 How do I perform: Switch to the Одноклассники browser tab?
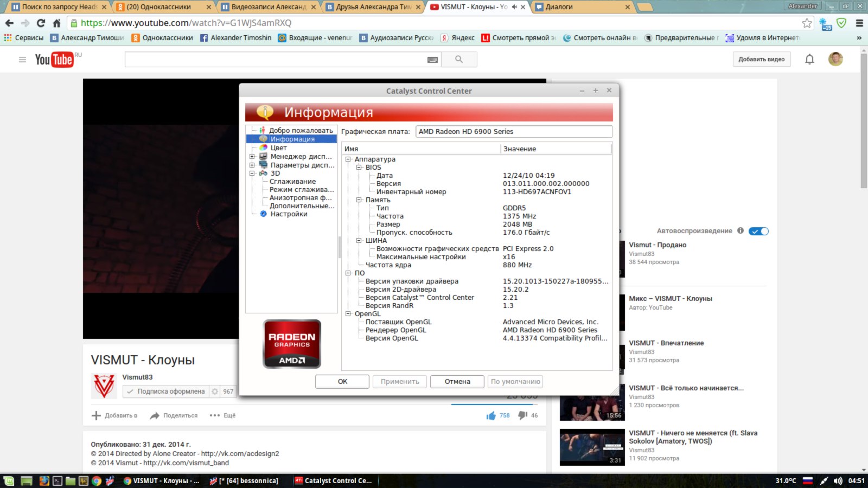click(164, 7)
